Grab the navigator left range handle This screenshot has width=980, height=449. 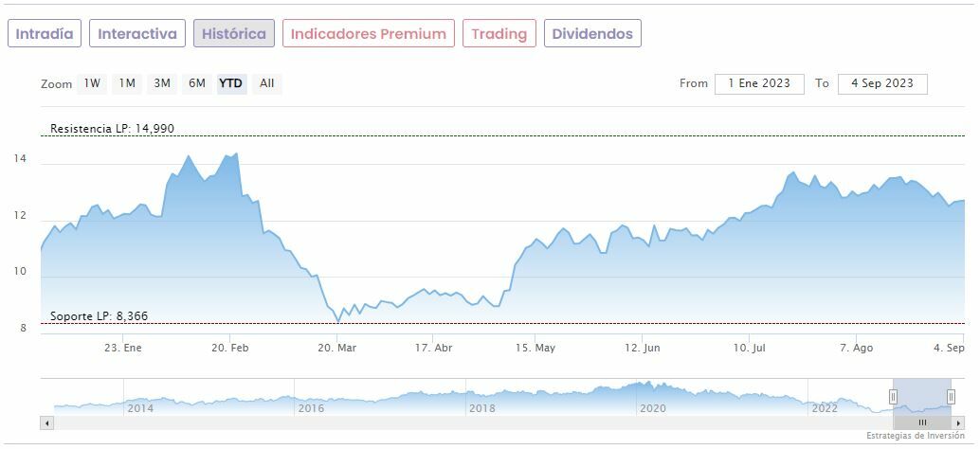point(893,396)
